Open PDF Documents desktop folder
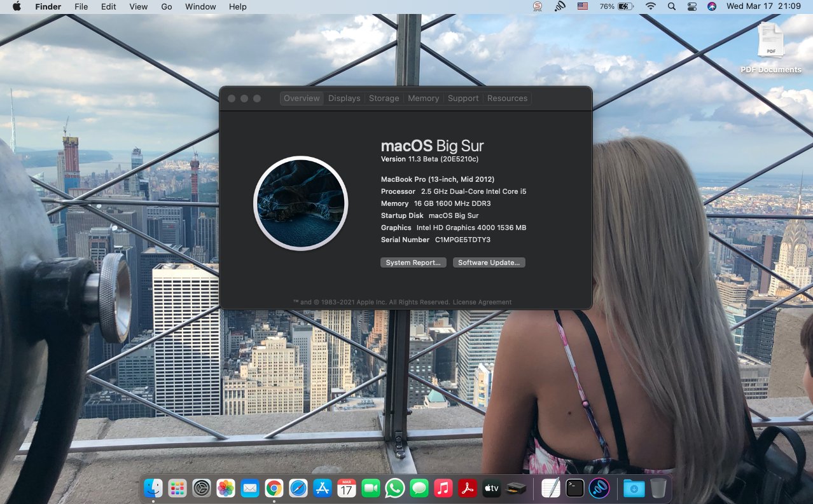This screenshot has width=813, height=504. click(771, 48)
